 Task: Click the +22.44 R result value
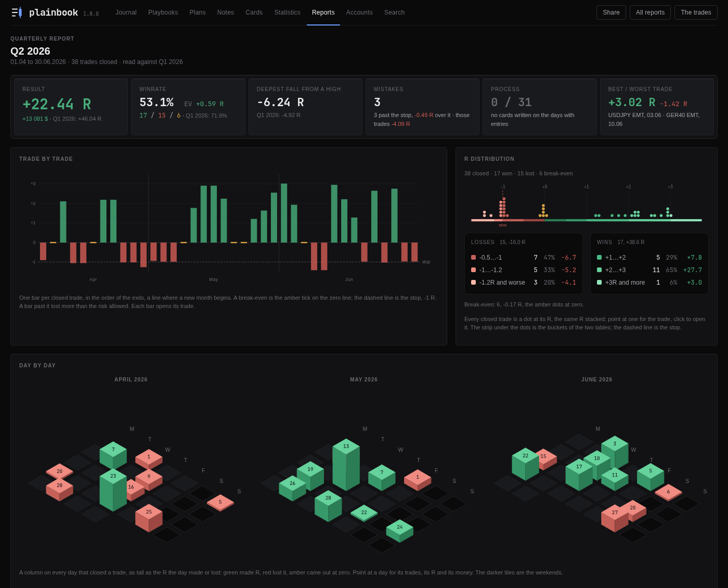(x=57, y=105)
